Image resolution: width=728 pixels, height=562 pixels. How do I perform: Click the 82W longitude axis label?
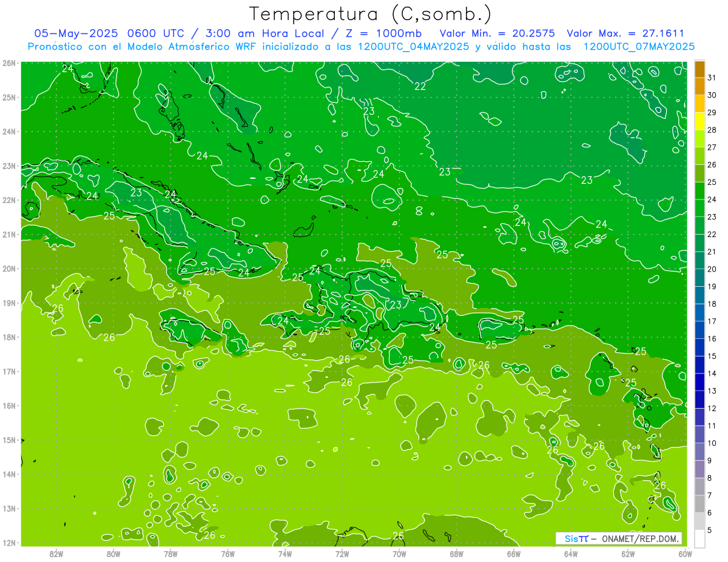[x=56, y=553]
